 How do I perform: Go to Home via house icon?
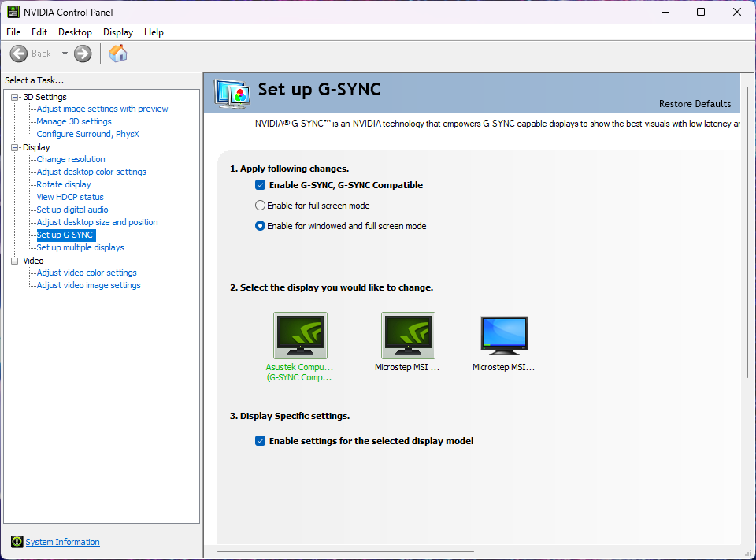(117, 53)
